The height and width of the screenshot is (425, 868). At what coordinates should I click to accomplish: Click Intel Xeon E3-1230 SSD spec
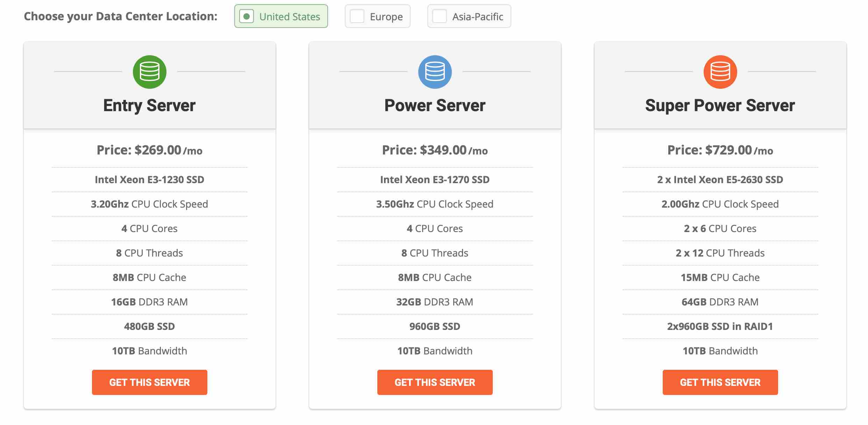pyautogui.click(x=149, y=180)
